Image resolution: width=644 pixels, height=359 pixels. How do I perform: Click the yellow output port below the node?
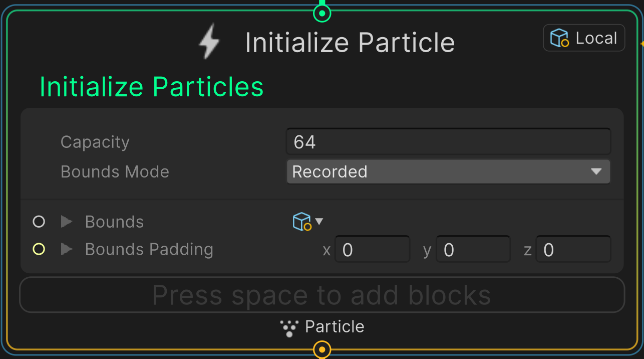click(x=322, y=349)
